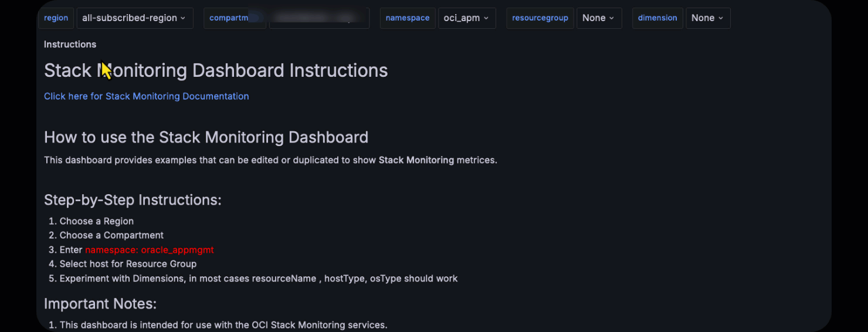Click the How to use the Stack Monitoring Dashboard heading
Image resolution: width=868 pixels, height=332 pixels.
pyautogui.click(x=206, y=137)
